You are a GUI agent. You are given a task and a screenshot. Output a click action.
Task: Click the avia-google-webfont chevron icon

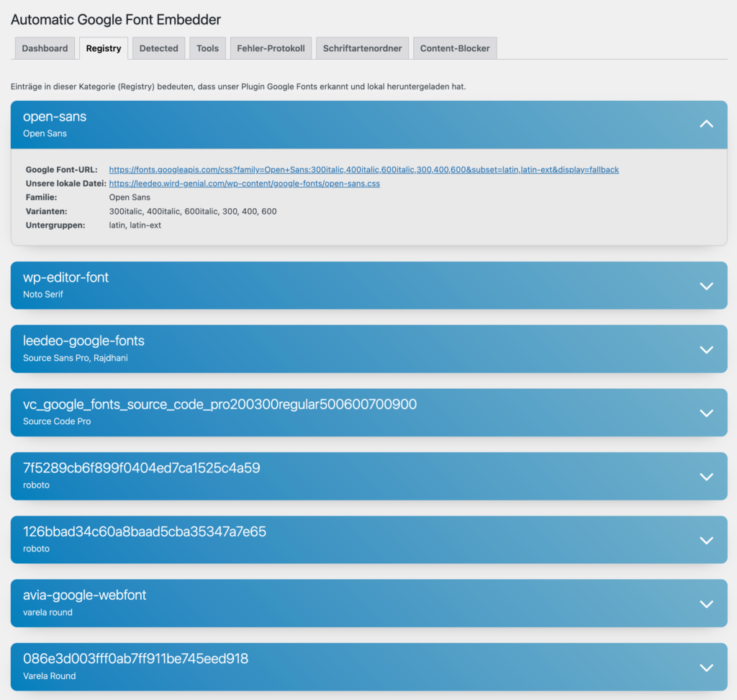pos(706,603)
